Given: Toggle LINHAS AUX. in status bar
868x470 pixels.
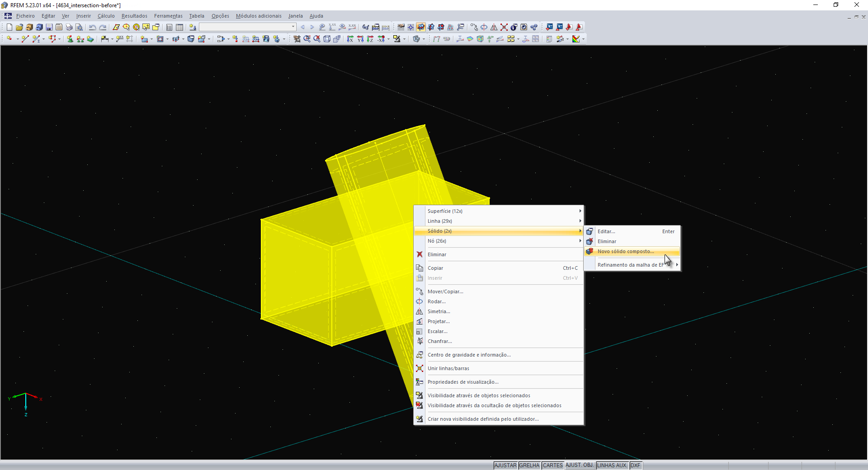Looking at the screenshot, I should [612, 465].
